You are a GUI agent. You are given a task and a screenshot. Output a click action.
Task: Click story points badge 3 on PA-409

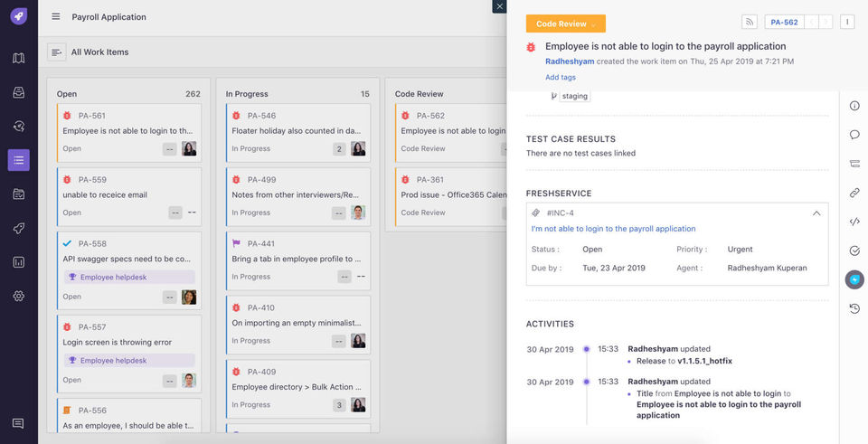click(x=339, y=405)
